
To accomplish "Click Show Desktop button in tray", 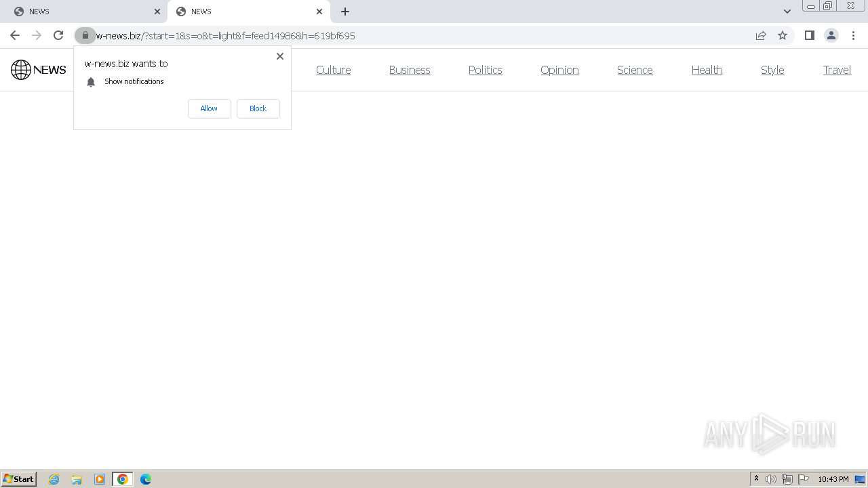I will point(860,479).
